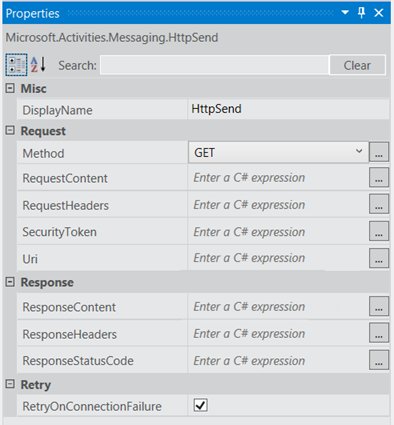Uncheck RetryOnConnectionFailure checkbox
This screenshot has height=425, width=394.
tap(200, 405)
